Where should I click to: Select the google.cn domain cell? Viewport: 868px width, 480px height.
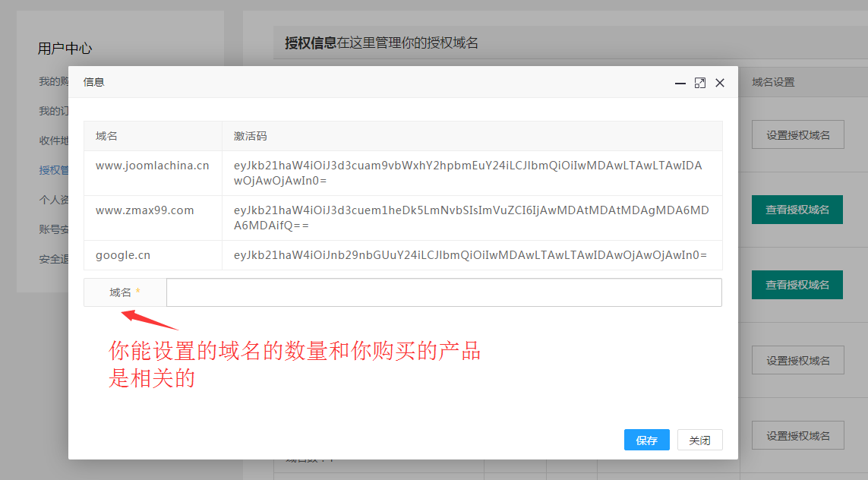point(123,255)
